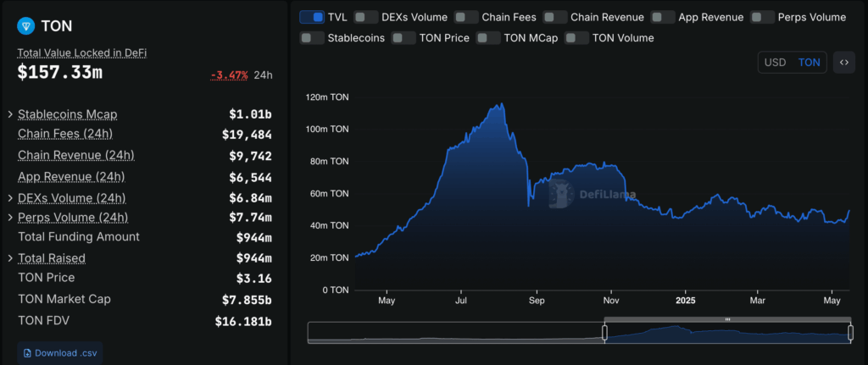Click the Chain Revenue (24h) label
Screen dimensions: 868x365
pos(75,156)
